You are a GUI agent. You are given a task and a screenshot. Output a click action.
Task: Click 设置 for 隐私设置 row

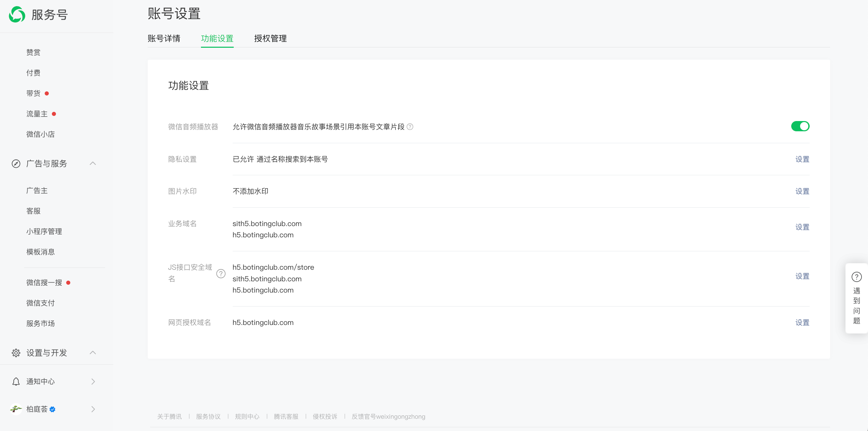coord(802,159)
